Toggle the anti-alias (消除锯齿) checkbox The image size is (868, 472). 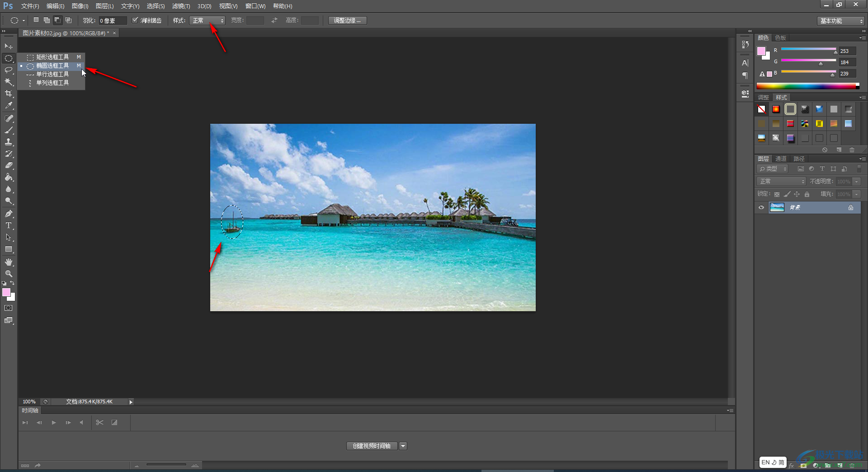pyautogui.click(x=135, y=20)
